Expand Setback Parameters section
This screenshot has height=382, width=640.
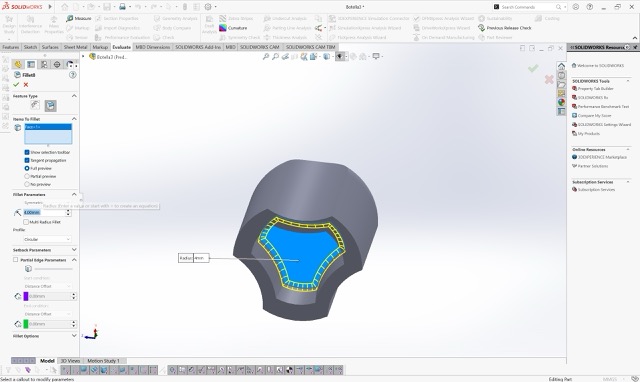point(74,250)
